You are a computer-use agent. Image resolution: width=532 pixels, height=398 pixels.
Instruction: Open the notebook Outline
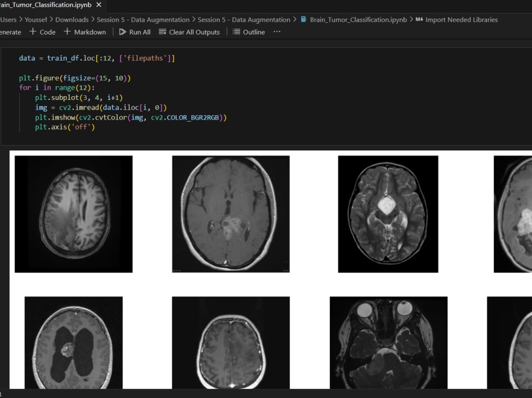[x=248, y=32]
